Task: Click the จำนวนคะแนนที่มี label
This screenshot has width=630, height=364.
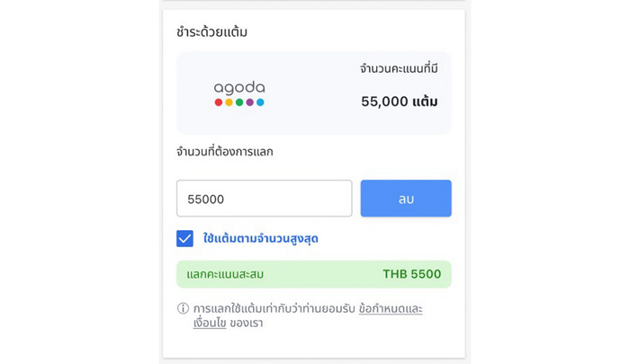Action: click(398, 68)
